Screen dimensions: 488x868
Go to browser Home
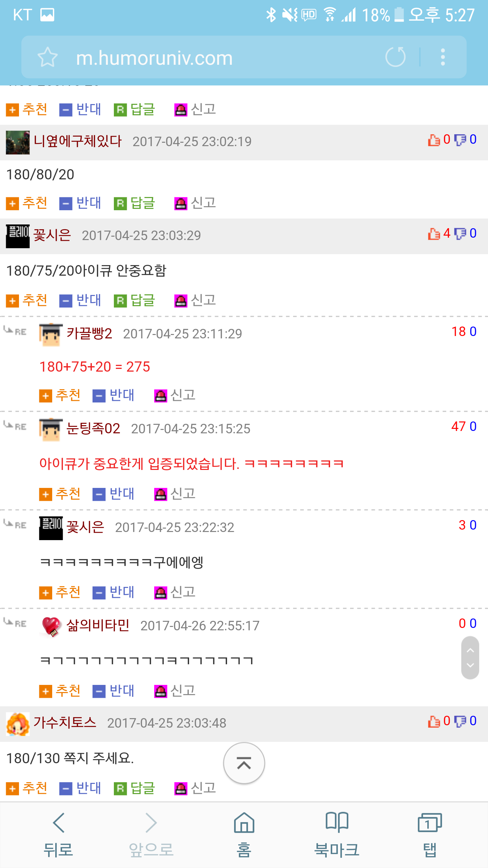(x=244, y=834)
